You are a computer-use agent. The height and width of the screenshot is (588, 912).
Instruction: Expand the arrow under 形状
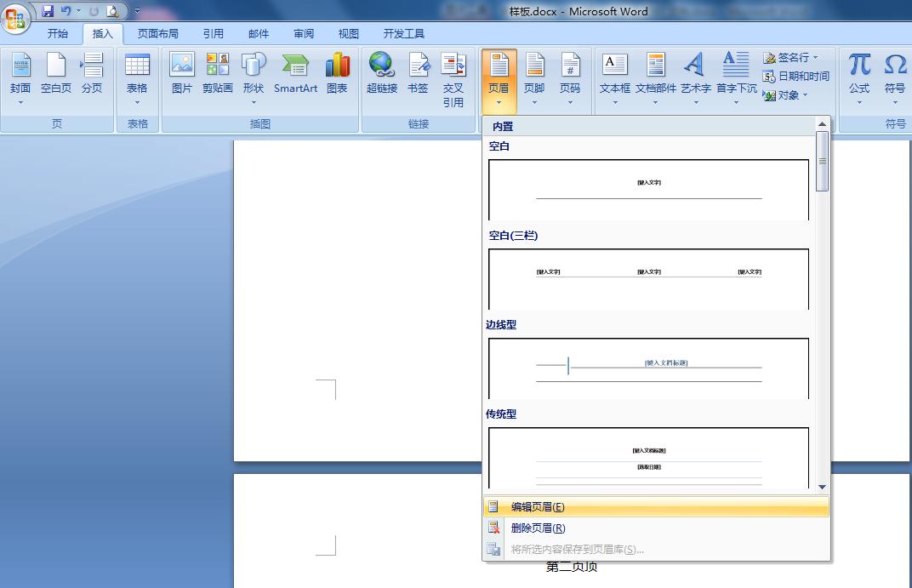(x=254, y=103)
